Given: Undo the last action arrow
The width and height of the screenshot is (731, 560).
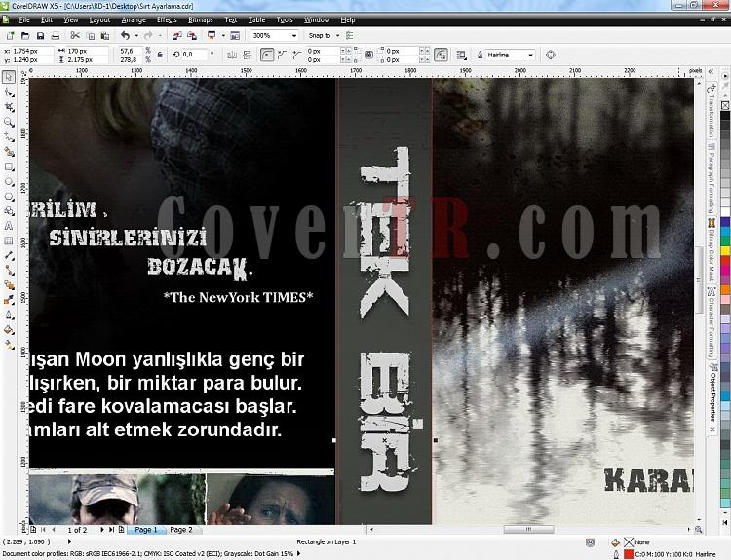Looking at the screenshot, I should point(125,35).
